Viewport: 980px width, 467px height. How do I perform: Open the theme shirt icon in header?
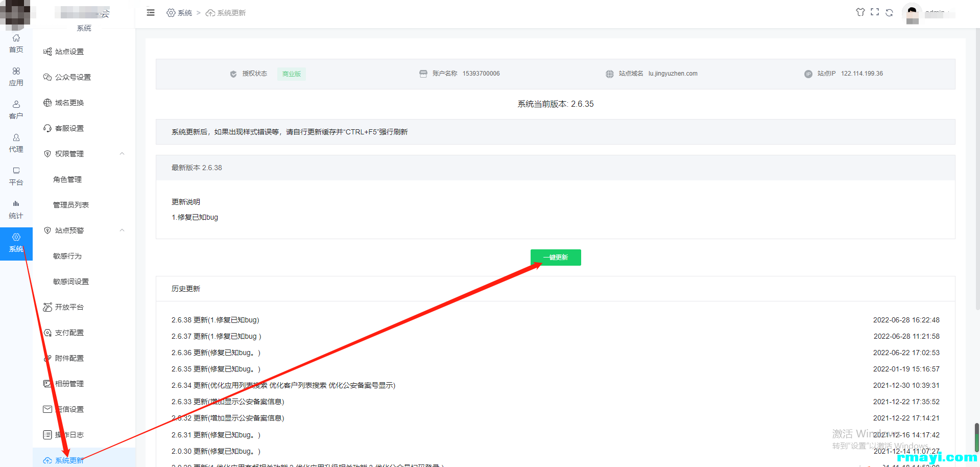click(861, 12)
